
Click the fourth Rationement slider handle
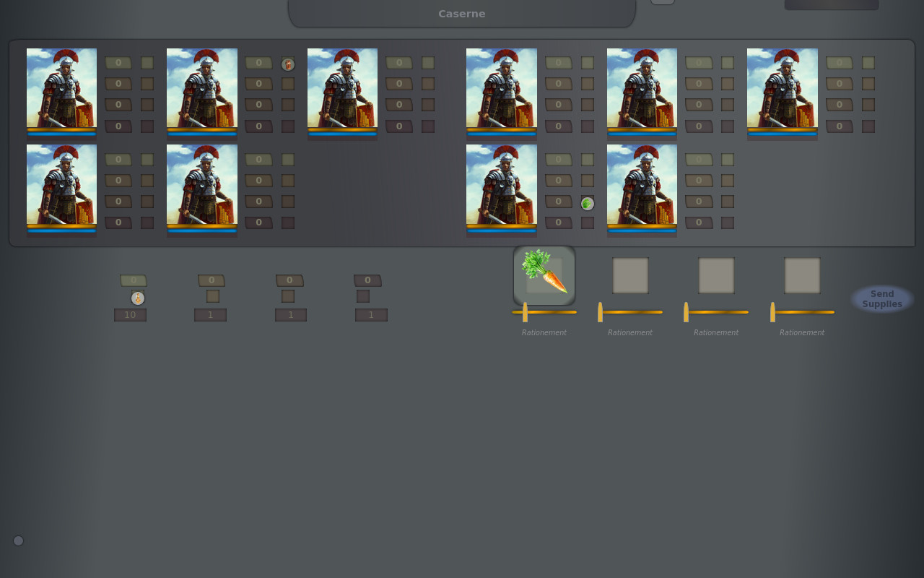tap(772, 312)
